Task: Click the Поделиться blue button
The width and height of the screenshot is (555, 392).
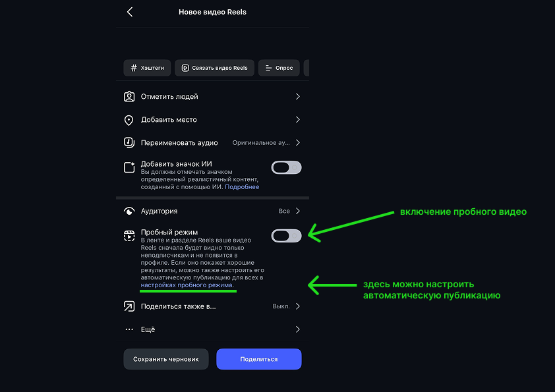Action: click(259, 359)
